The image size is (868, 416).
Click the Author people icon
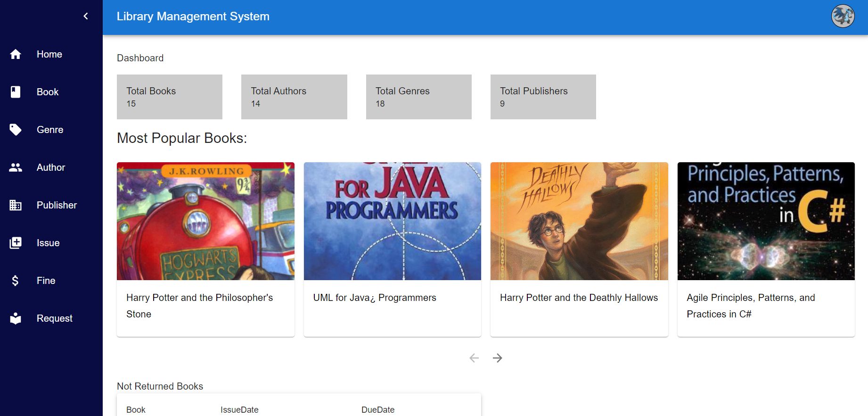click(16, 167)
